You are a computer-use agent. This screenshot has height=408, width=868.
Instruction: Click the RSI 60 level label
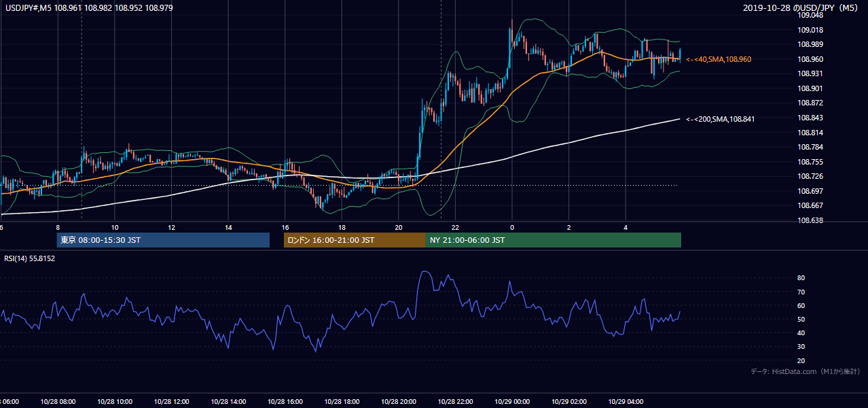[x=801, y=305]
